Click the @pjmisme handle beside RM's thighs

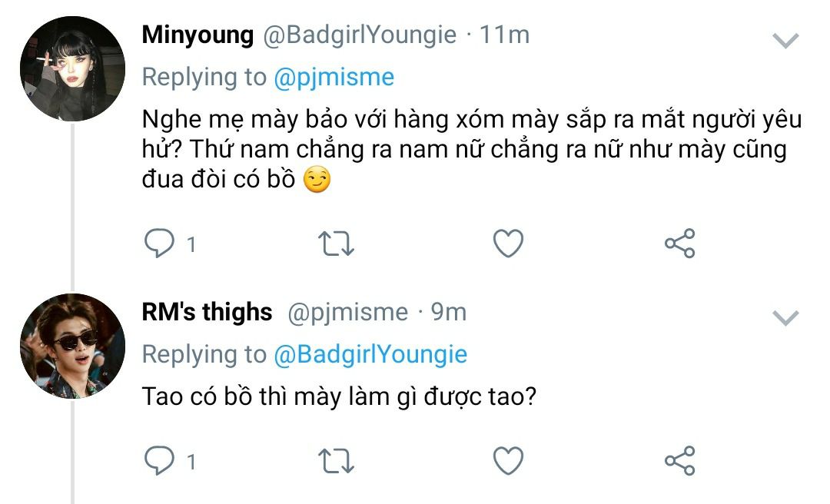[x=348, y=313]
